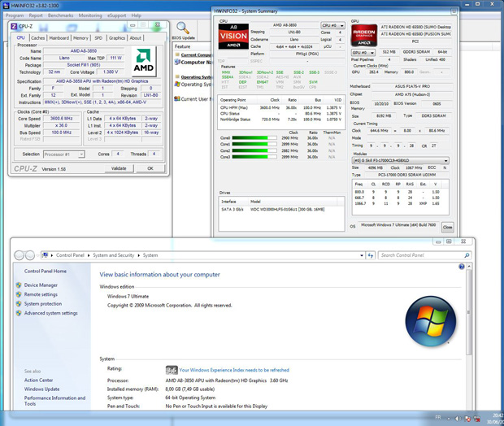Click the Search Control Panel field
504x426 pixels.
pyautogui.click(x=421, y=255)
